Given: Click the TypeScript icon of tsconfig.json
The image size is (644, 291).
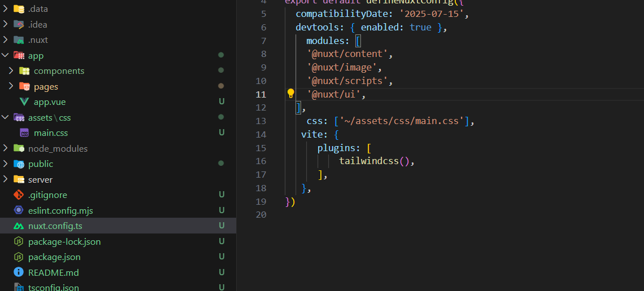Looking at the screenshot, I should 19,287.
